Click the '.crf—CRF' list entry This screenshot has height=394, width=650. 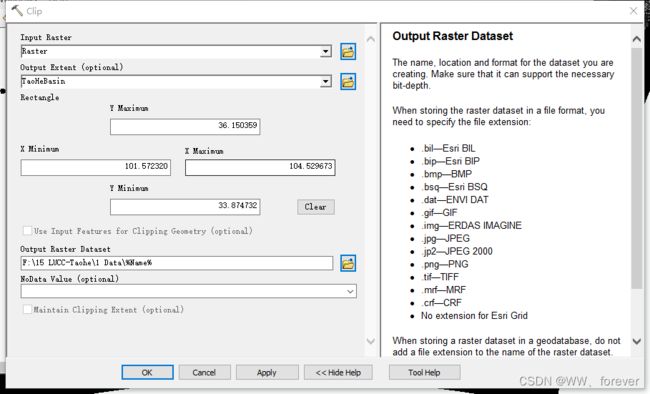(x=441, y=303)
